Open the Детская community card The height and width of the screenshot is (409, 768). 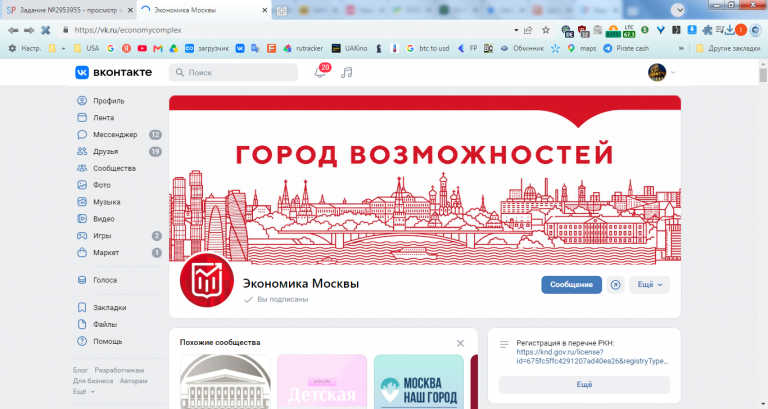coord(322,382)
